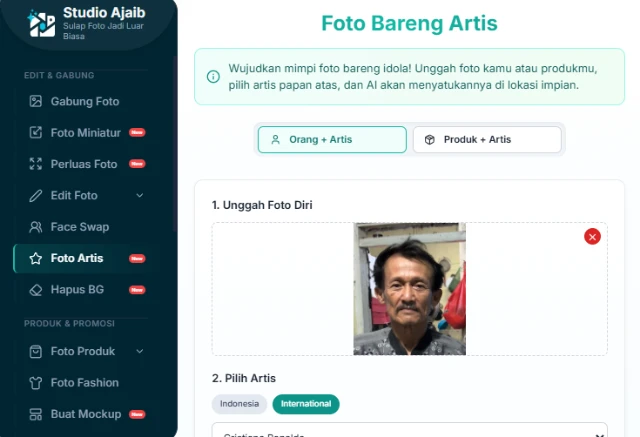Click the New badge beside Hapus BG

(137, 290)
